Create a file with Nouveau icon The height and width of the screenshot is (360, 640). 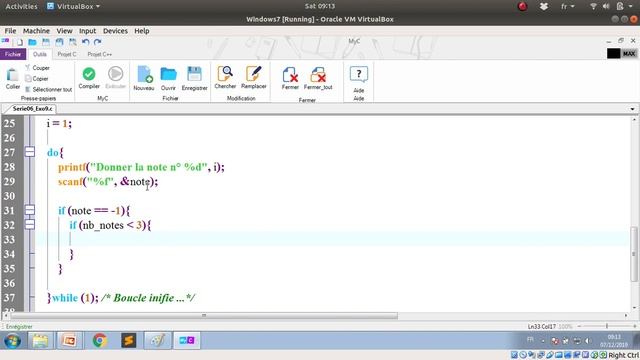tap(144, 75)
